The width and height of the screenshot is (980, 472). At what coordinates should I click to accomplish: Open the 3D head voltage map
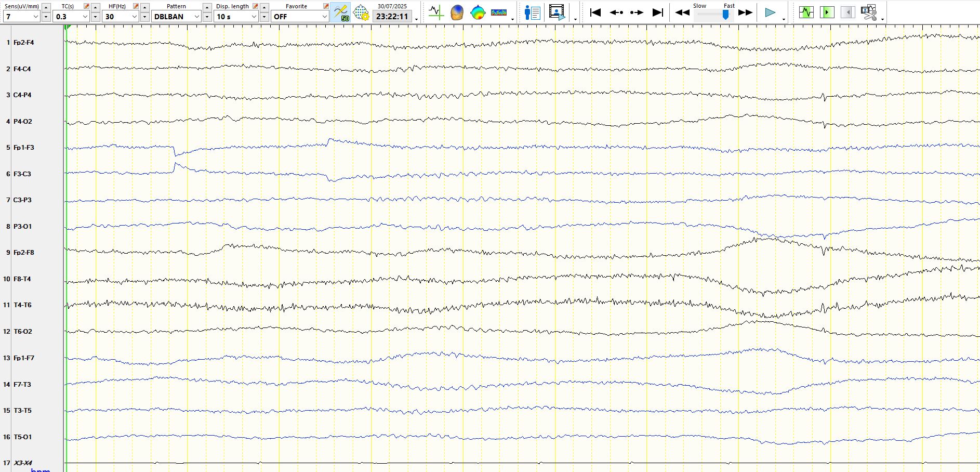coord(457,12)
